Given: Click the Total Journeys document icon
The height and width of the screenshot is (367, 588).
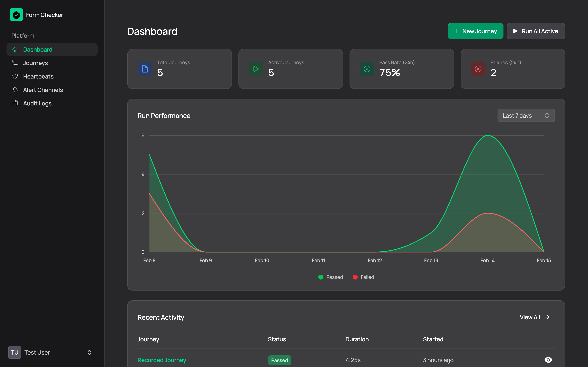Looking at the screenshot, I should pos(145,69).
